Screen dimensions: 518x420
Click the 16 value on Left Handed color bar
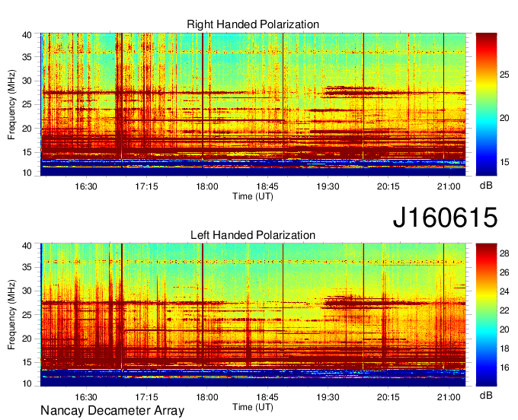[x=504, y=367]
